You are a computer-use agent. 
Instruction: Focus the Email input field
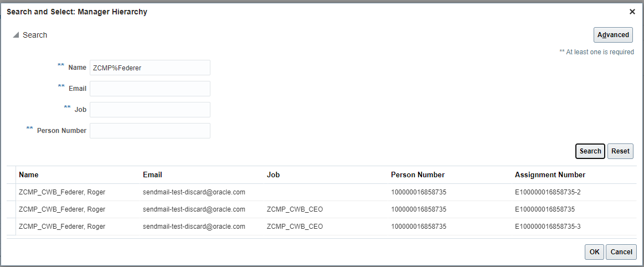(150, 89)
